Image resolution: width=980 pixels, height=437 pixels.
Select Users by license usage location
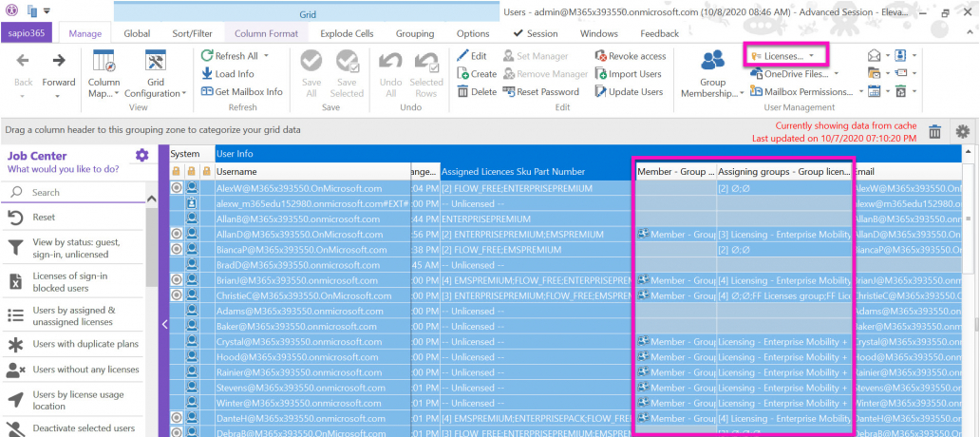[74, 400]
